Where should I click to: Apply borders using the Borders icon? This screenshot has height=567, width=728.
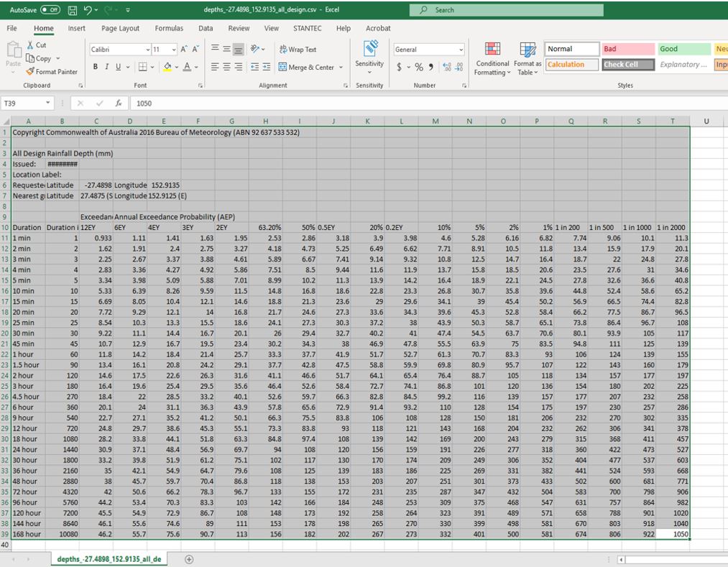click(142, 67)
